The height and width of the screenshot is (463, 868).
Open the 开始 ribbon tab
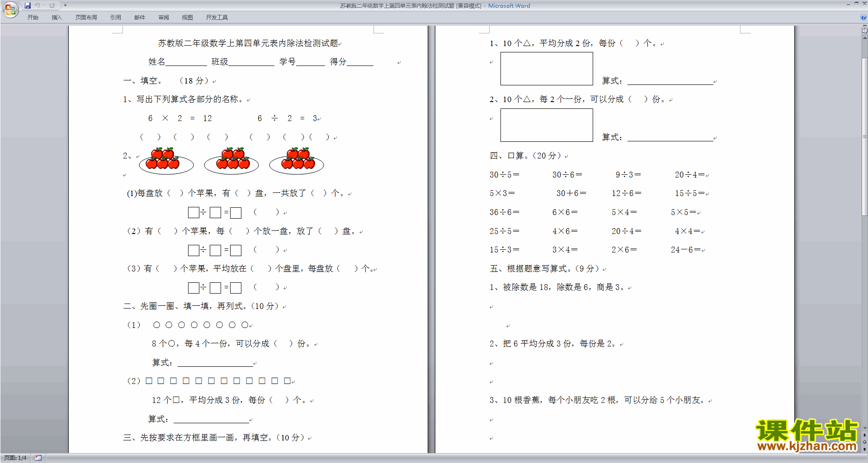coord(33,17)
